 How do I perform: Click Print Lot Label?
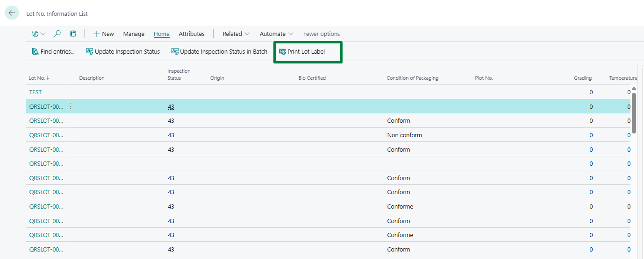tap(302, 51)
